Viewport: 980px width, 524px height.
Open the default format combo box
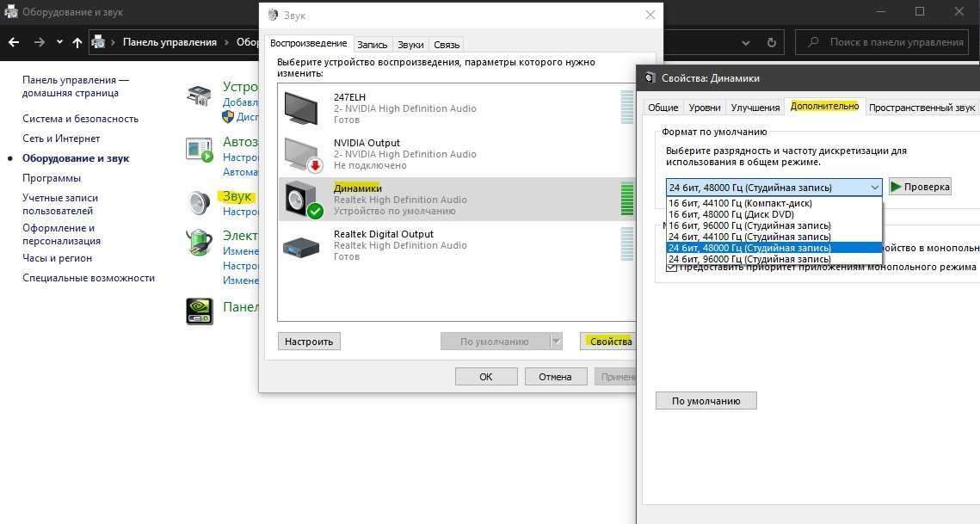774,187
